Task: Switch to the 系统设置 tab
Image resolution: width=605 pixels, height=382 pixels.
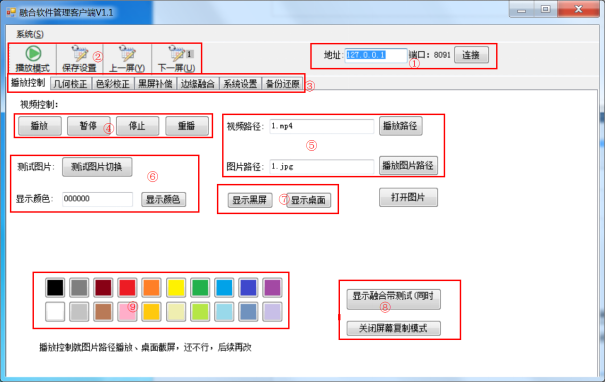Action: [x=240, y=84]
